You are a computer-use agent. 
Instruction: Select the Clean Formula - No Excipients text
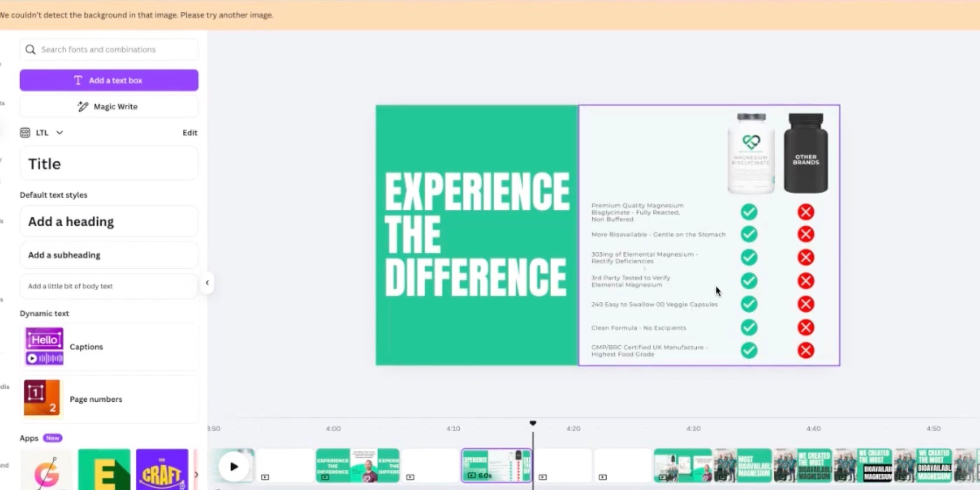(638, 328)
